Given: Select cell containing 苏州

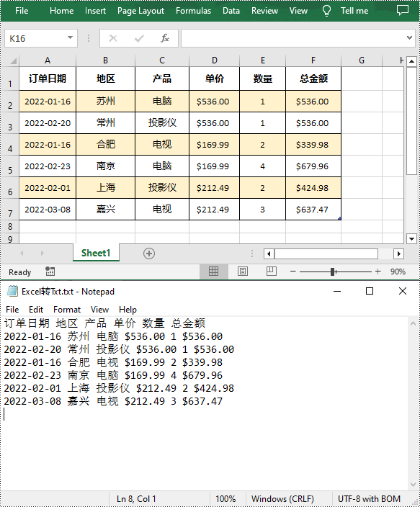Looking at the screenshot, I should coord(105,102).
